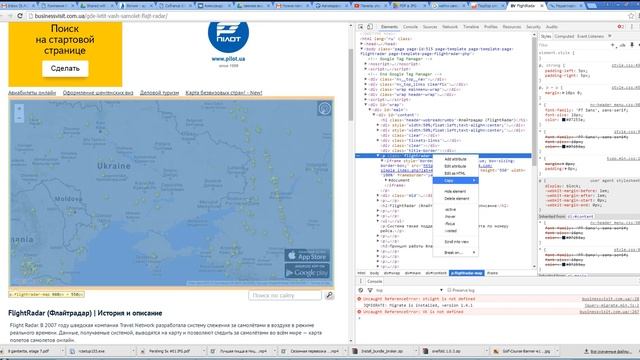
Task: Select body in the elements breadcrumb bar
Action: pos(374,273)
